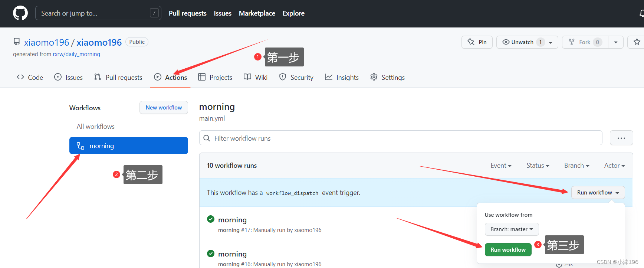Open the xiaomo196 owner link
644x268 pixels.
[x=47, y=42]
